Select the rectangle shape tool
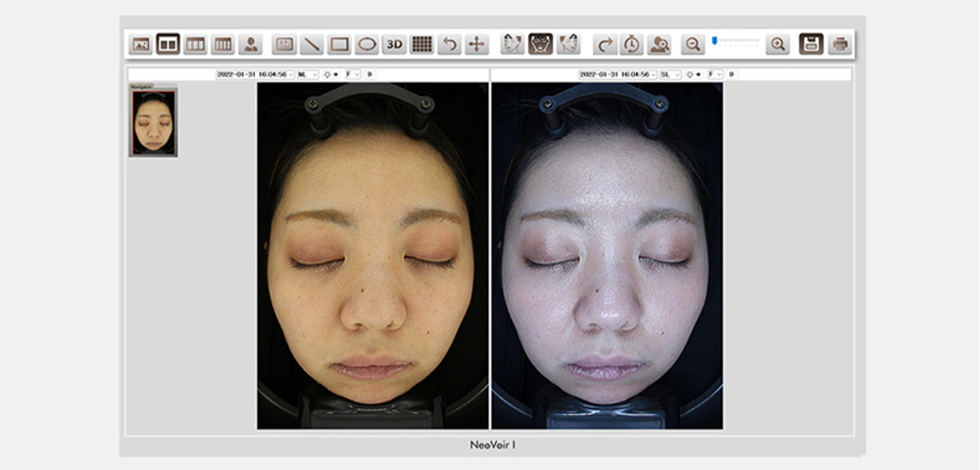 [339, 44]
